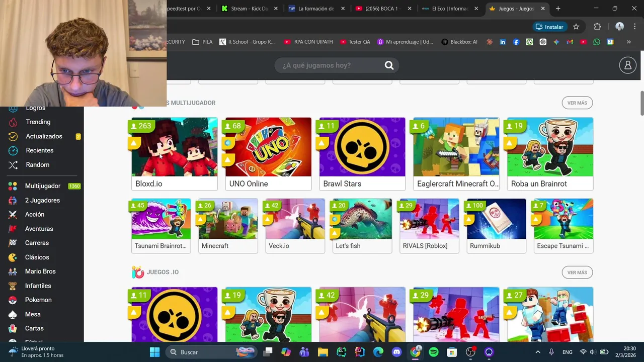Open volume control in system tray
644x362 pixels.
(593, 352)
